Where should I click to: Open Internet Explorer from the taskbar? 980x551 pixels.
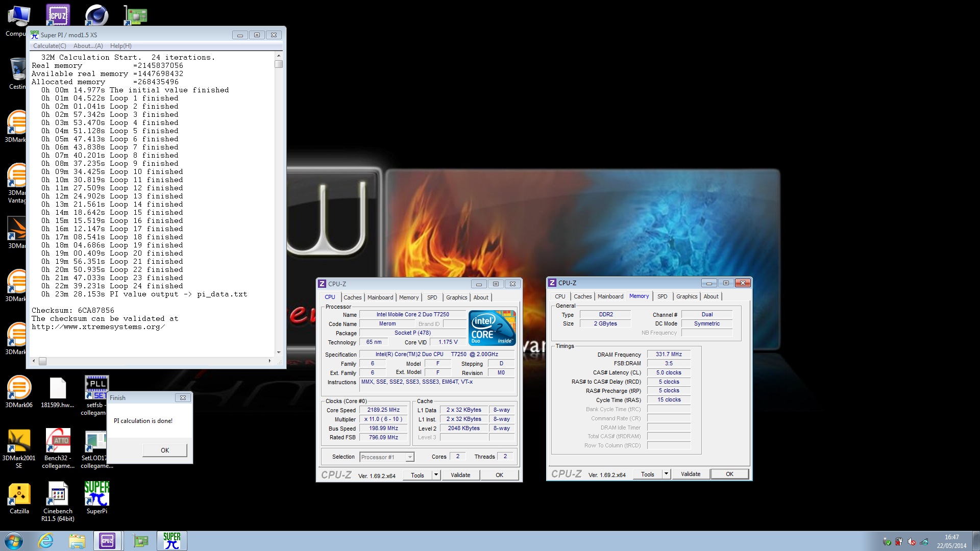(x=45, y=541)
